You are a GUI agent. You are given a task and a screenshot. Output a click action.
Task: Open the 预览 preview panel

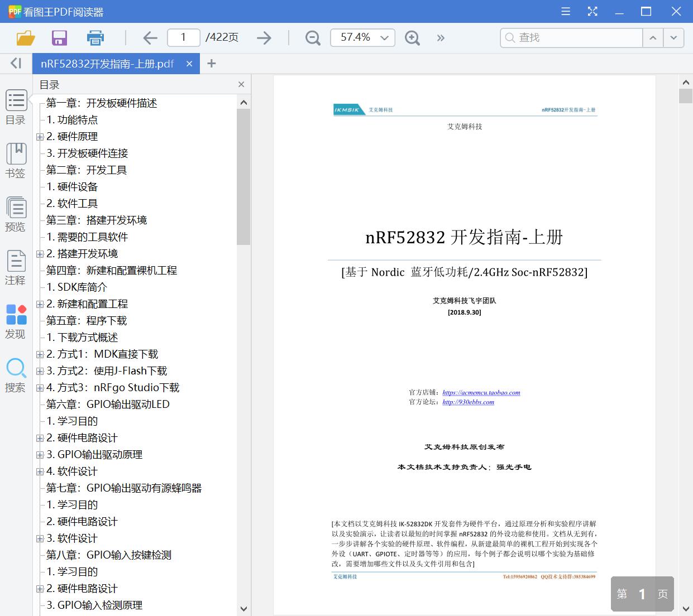click(16, 214)
